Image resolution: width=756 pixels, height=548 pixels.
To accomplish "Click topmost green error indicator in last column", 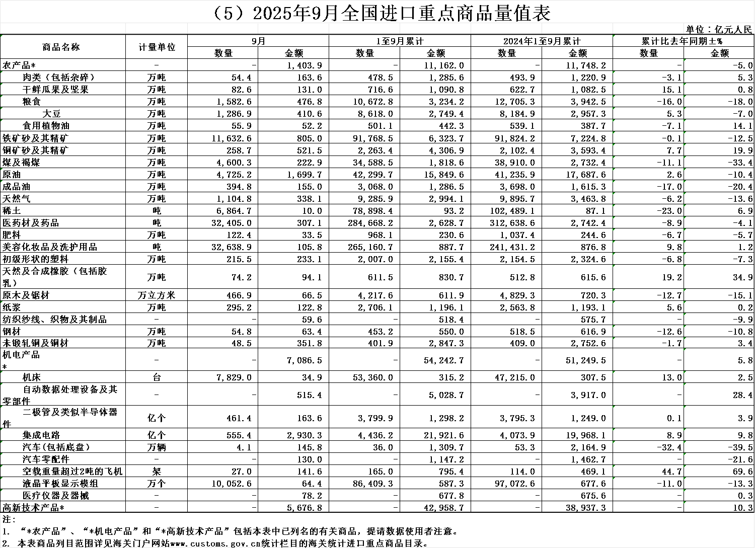I will (685, 60).
